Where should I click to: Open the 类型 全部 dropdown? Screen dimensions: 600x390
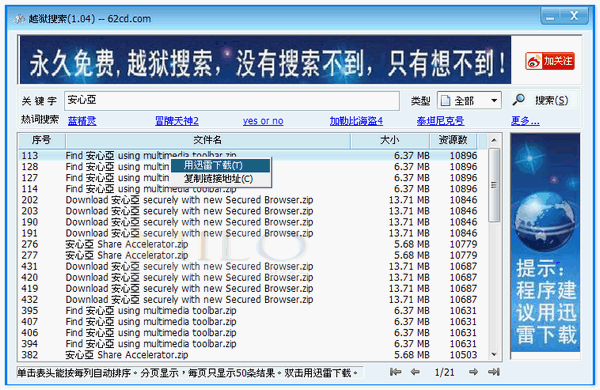[469, 101]
